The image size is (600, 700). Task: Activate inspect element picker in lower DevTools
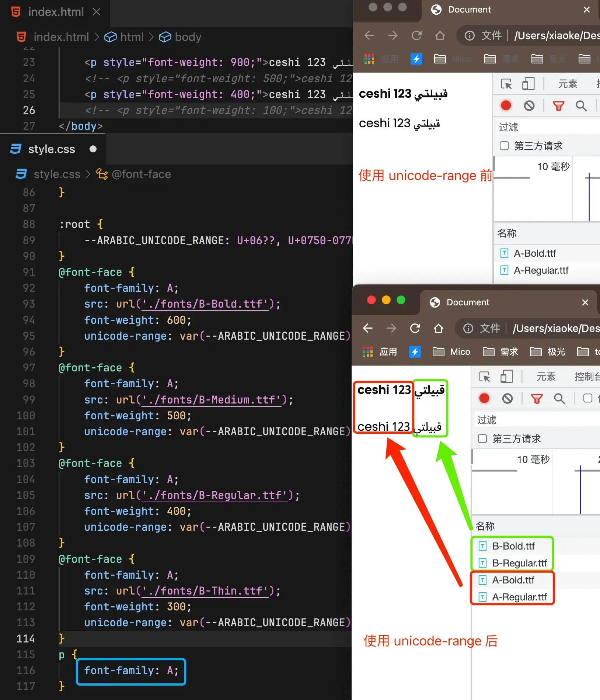point(484,377)
